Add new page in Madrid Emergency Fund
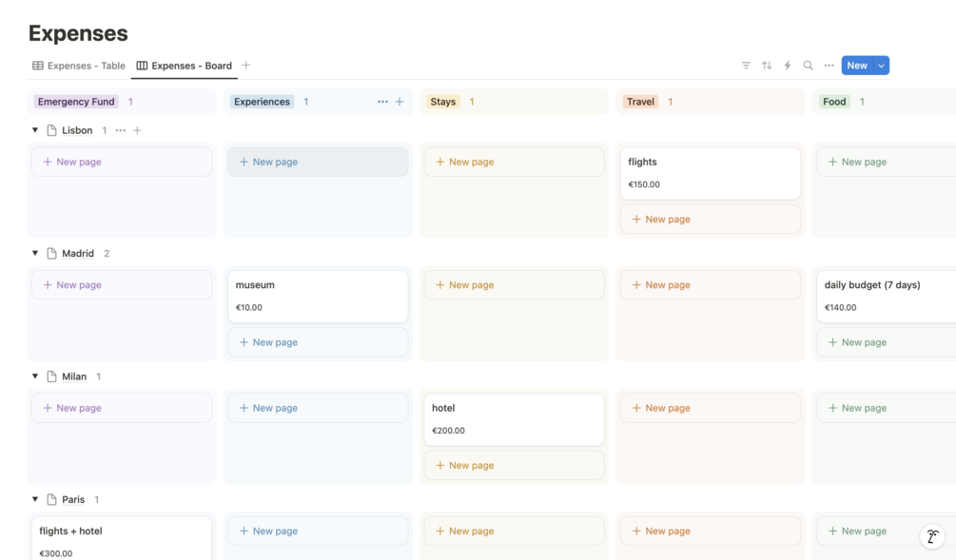Screen dimensions: 956x560 pos(122,285)
